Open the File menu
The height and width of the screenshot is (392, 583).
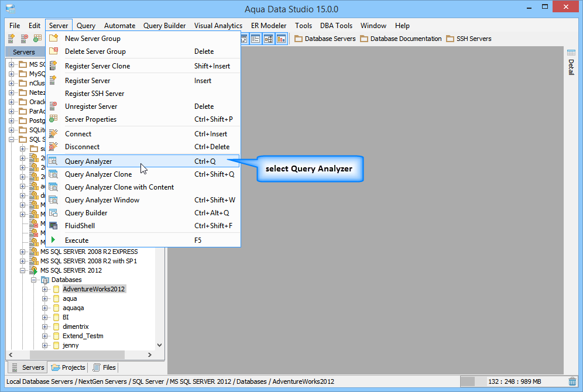click(x=15, y=26)
